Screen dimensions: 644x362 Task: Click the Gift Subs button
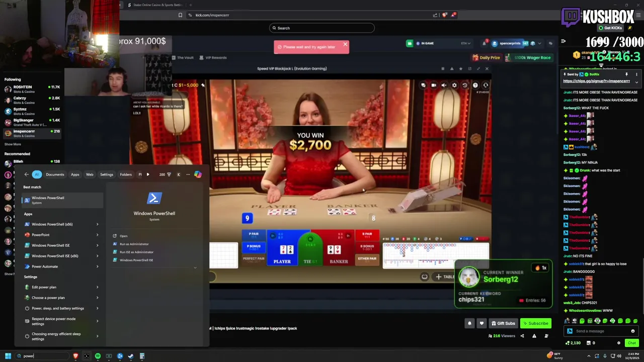503,323
